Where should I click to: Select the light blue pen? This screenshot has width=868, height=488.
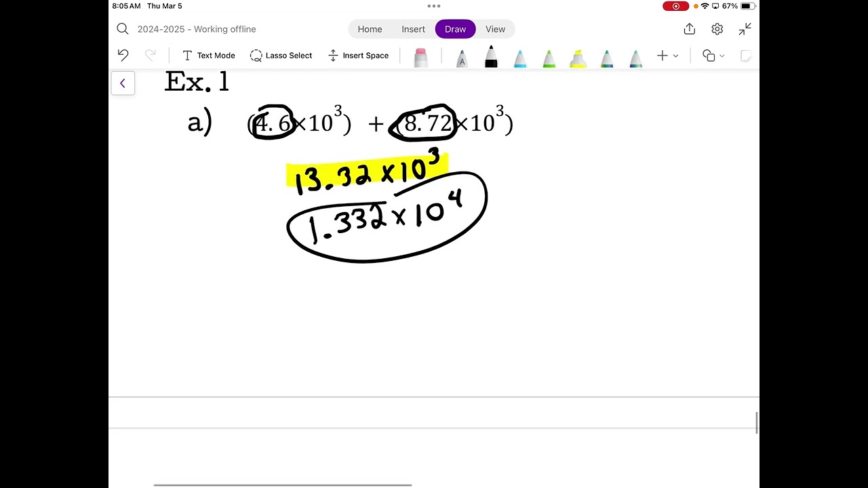[x=520, y=58]
